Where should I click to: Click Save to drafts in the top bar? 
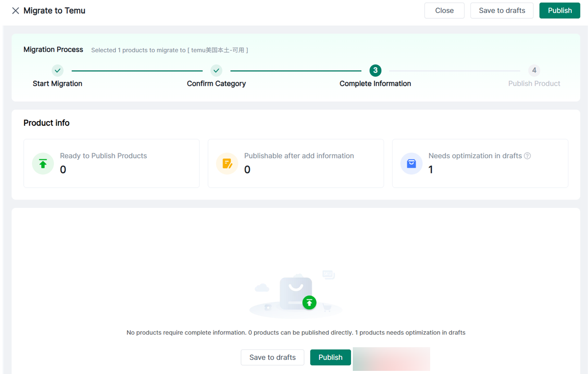click(x=502, y=11)
